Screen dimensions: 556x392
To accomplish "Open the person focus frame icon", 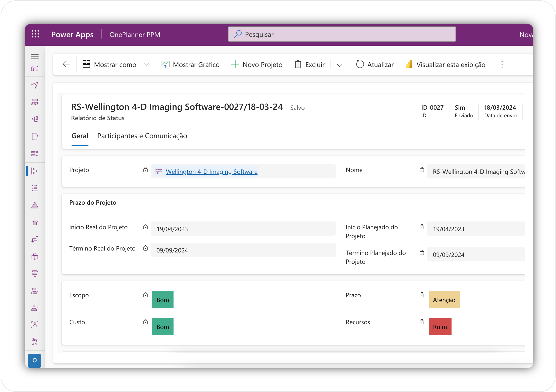I will point(35,325).
